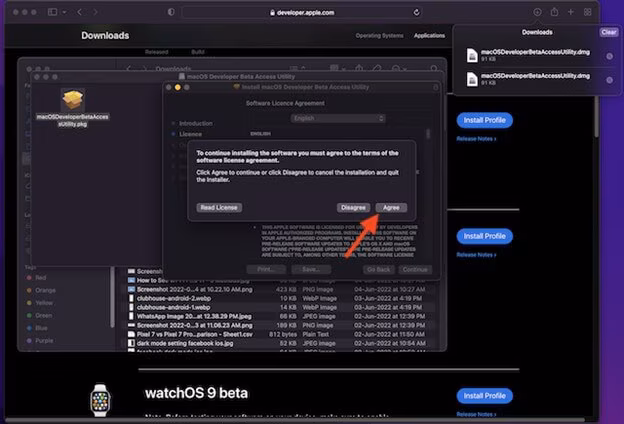Open the privacy report shield icon
Viewport: 624px width, 424px height.
pos(171,12)
